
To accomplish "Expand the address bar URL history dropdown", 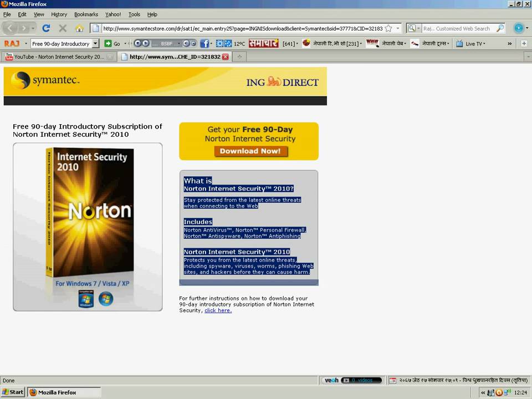I will (x=398, y=28).
